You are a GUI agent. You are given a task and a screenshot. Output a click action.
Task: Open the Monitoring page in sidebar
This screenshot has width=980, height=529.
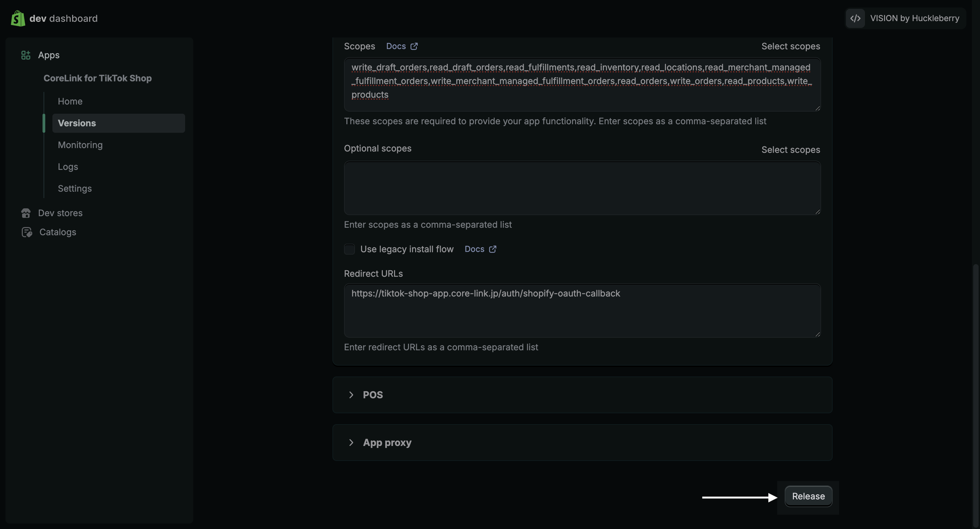pos(80,145)
